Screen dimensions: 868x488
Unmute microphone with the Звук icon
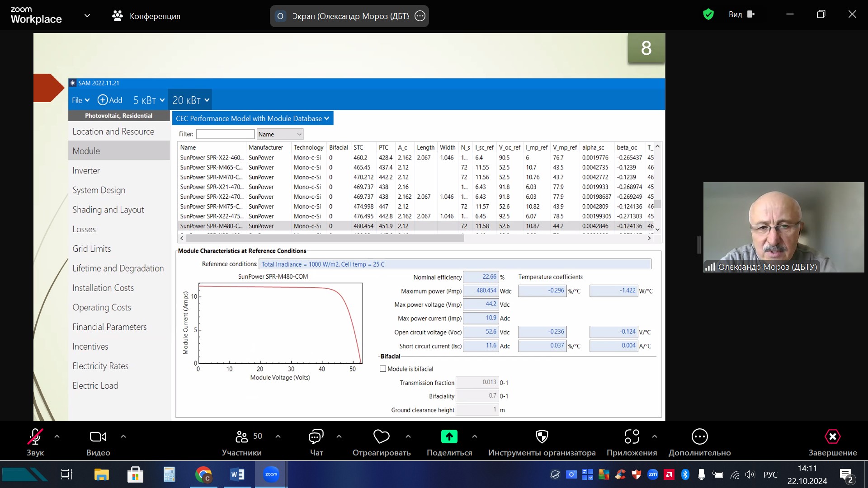pyautogui.click(x=35, y=436)
